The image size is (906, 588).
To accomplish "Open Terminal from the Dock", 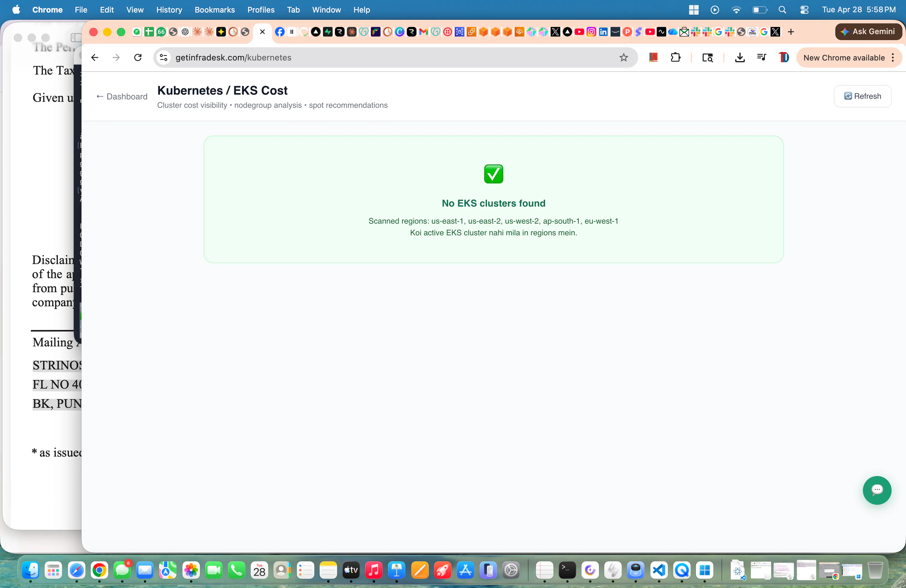I will [x=567, y=570].
